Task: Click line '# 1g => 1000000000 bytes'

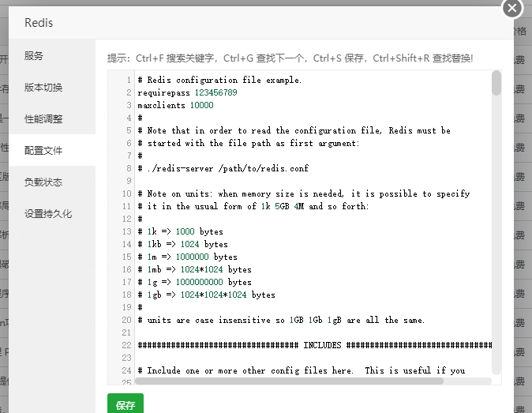Action: pos(194,282)
